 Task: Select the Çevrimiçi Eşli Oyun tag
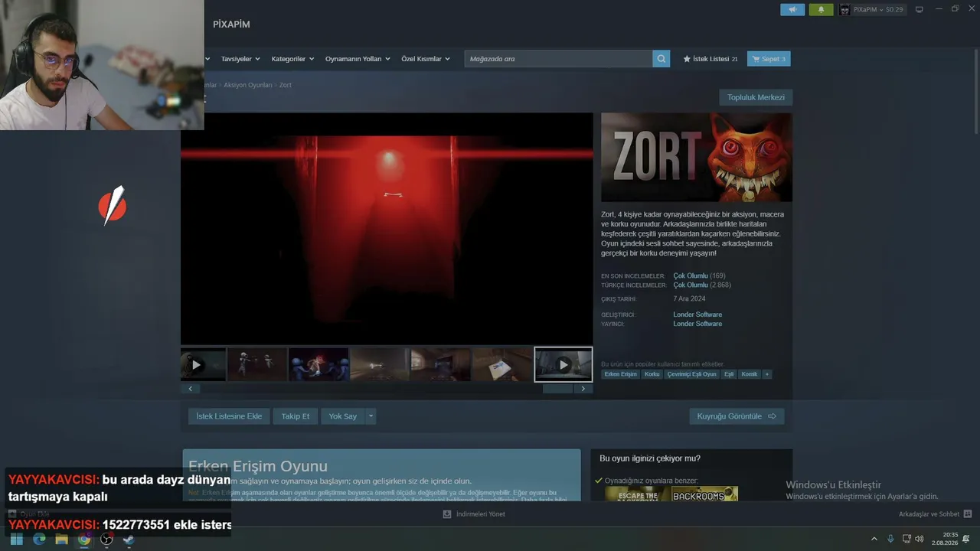[691, 374]
